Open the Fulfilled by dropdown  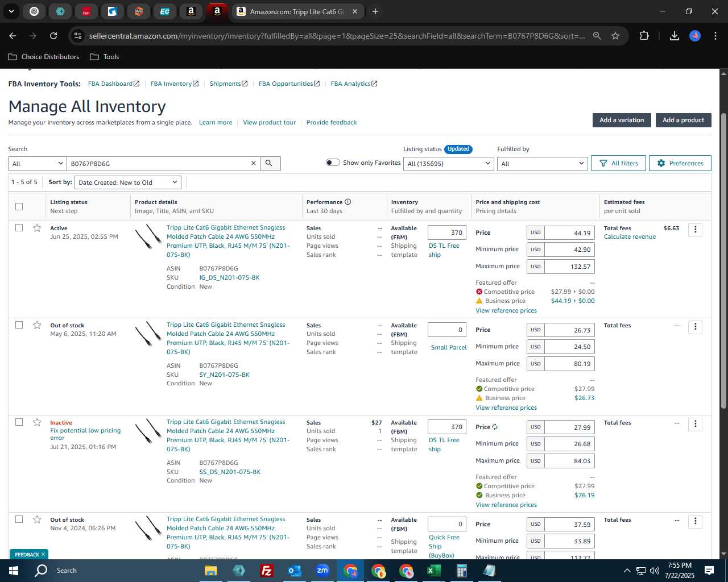pyautogui.click(x=542, y=164)
